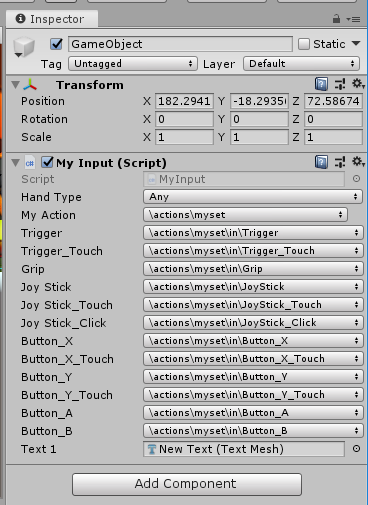This screenshot has width=368, height=505.
Task: Click the Rotation X field
Action: point(184,119)
